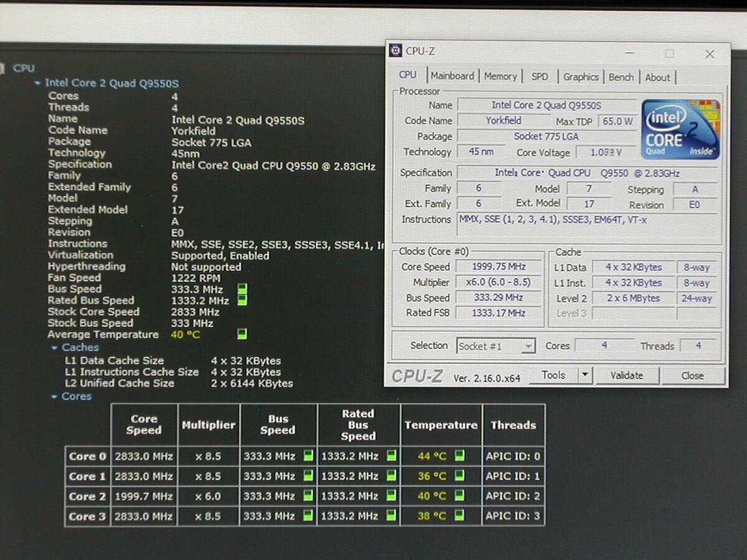The width and height of the screenshot is (747, 560).
Task: Click green graph icon beside summary Bus Speed
Action: point(242,289)
